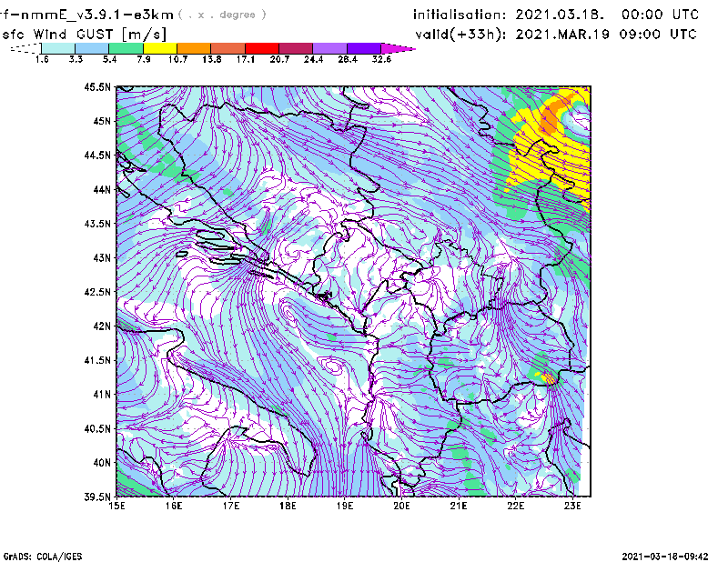Screen dimensions: 728x562
Task: Click the 39.5N latitude label
Action: click(98, 497)
